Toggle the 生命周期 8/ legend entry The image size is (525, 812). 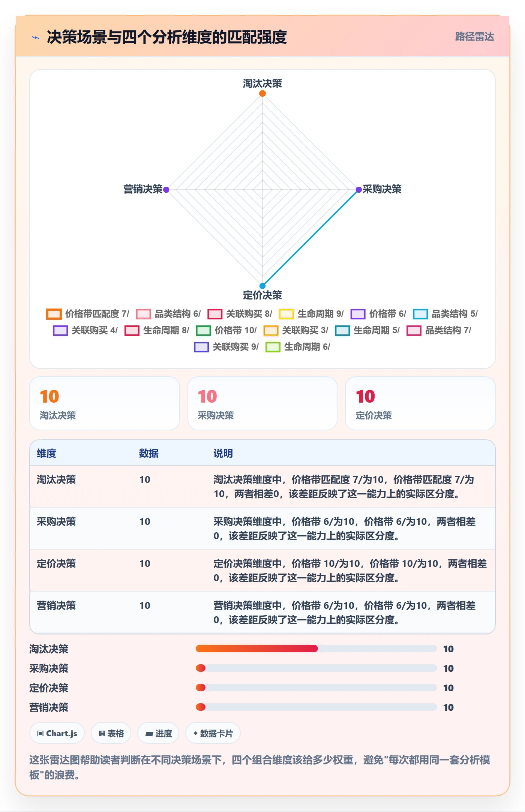157,330
